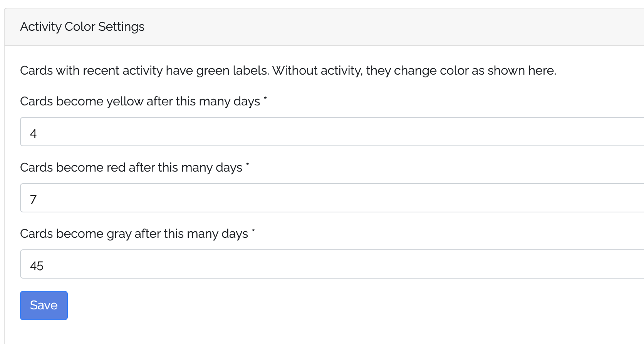The width and height of the screenshot is (644, 344).
Task: Click the value 4 in yellow field
Action: point(34,134)
